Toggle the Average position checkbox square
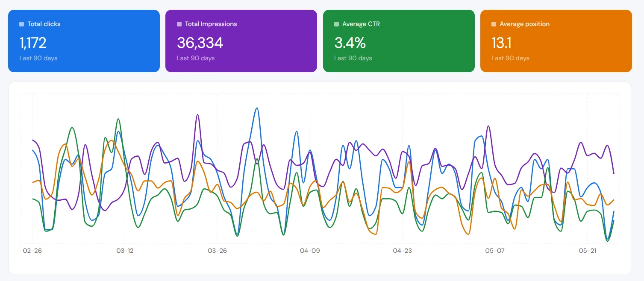644x281 pixels. [494, 24]
